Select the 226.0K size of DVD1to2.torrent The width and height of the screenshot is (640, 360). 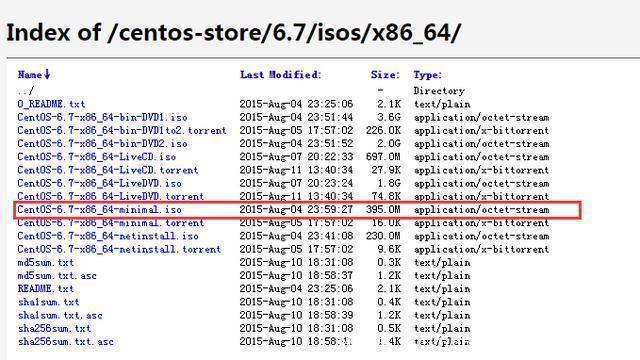(x=383, y=131)
